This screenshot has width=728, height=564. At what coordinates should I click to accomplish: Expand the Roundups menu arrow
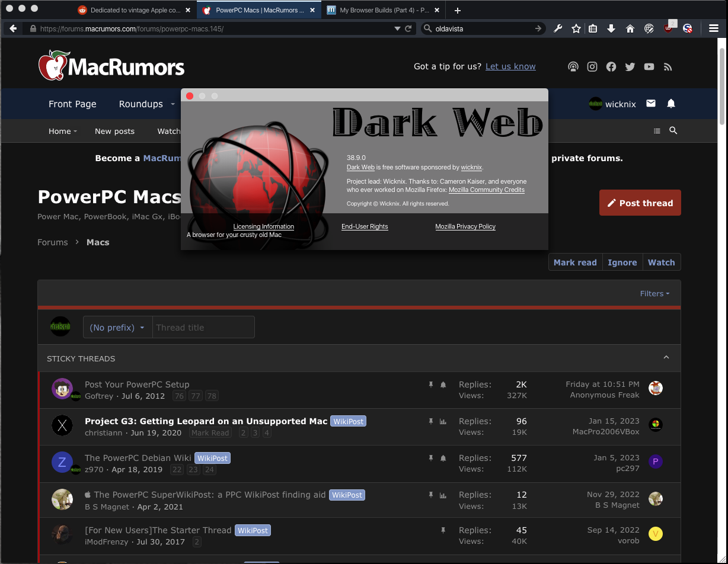click(173, 104)
